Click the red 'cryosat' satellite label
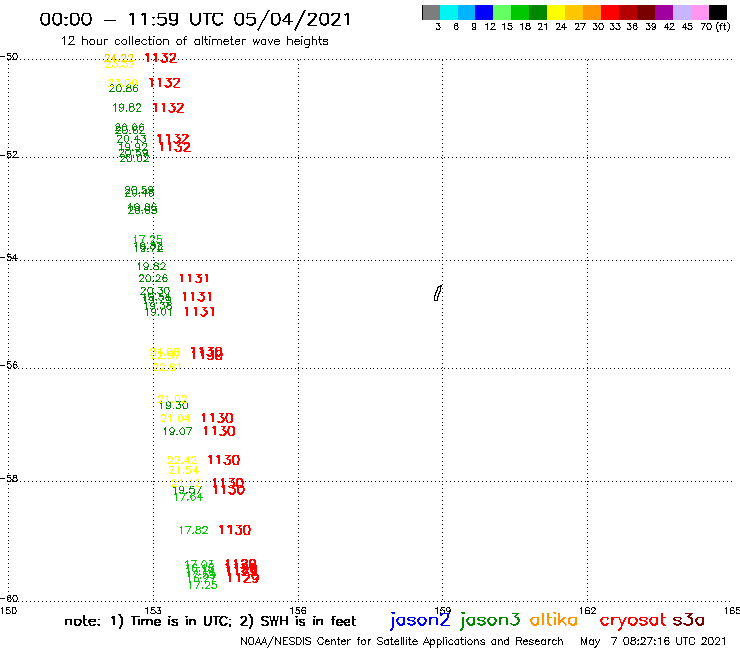740x650 pixels. coord(633,621)
